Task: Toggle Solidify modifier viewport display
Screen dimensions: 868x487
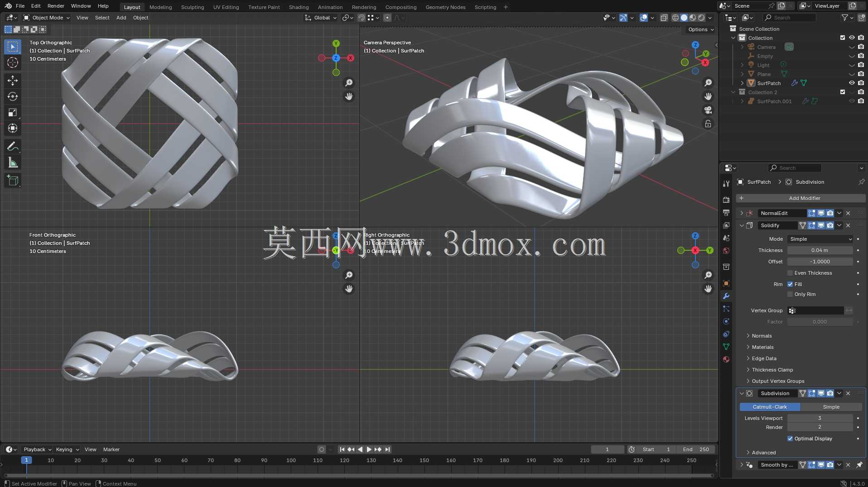Action: pos(821,225)
